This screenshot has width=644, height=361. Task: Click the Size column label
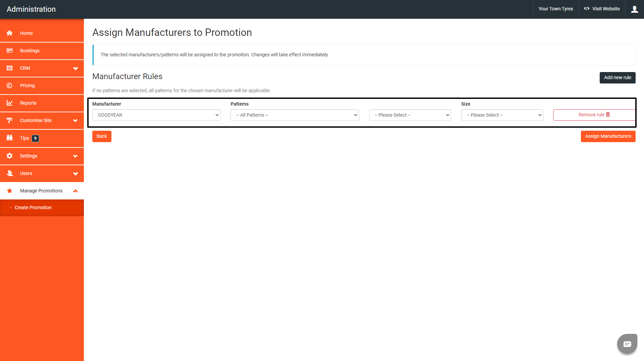(x=465, y=104)
